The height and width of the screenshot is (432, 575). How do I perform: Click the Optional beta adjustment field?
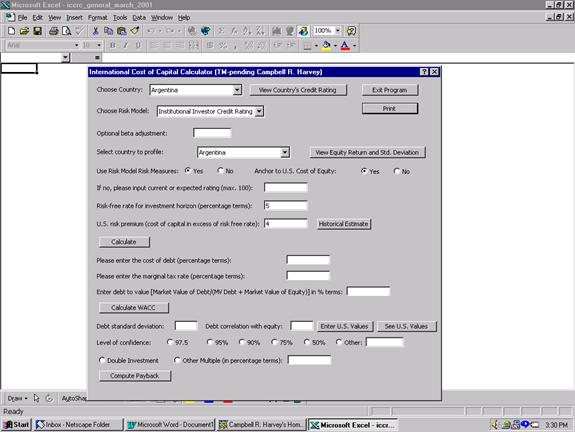212,133
